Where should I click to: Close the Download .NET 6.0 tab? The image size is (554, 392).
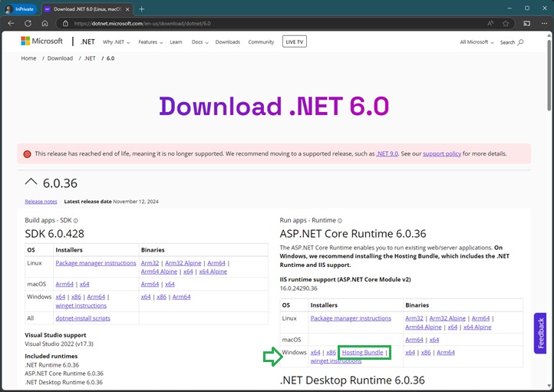click(127, 9)
